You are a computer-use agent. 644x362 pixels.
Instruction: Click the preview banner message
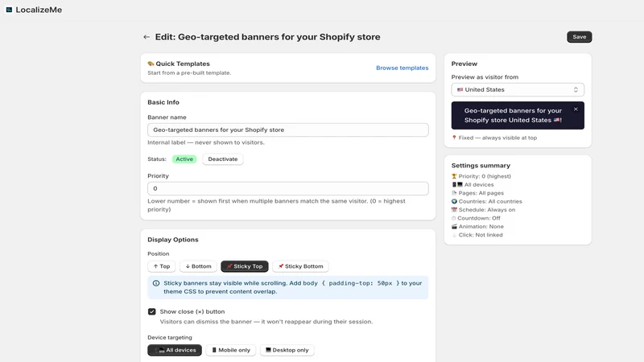pyautogui.click(x=513, y=115)
